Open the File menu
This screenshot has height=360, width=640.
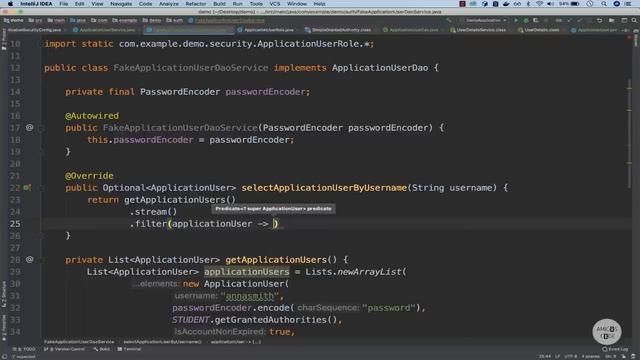[64, 4]
